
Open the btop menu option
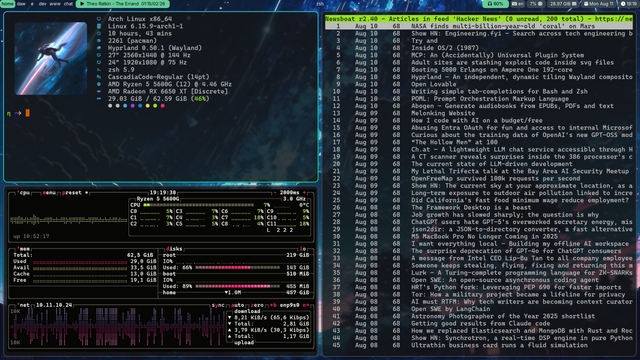(49, 193)
